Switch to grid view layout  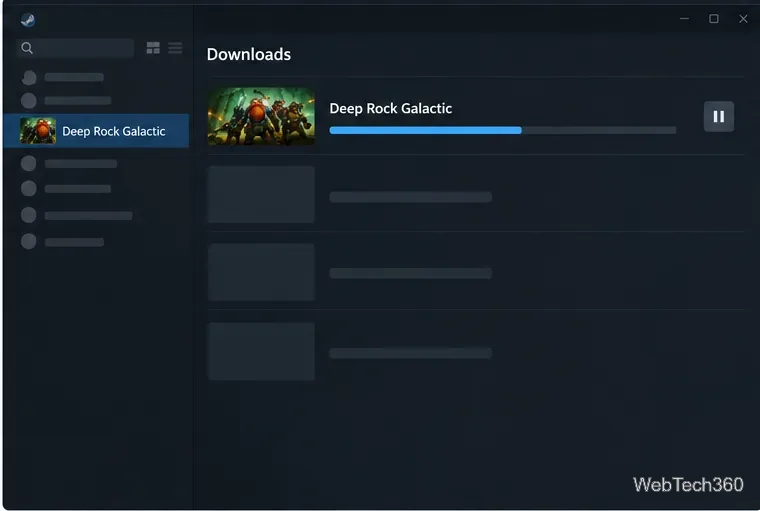point(153,48)
